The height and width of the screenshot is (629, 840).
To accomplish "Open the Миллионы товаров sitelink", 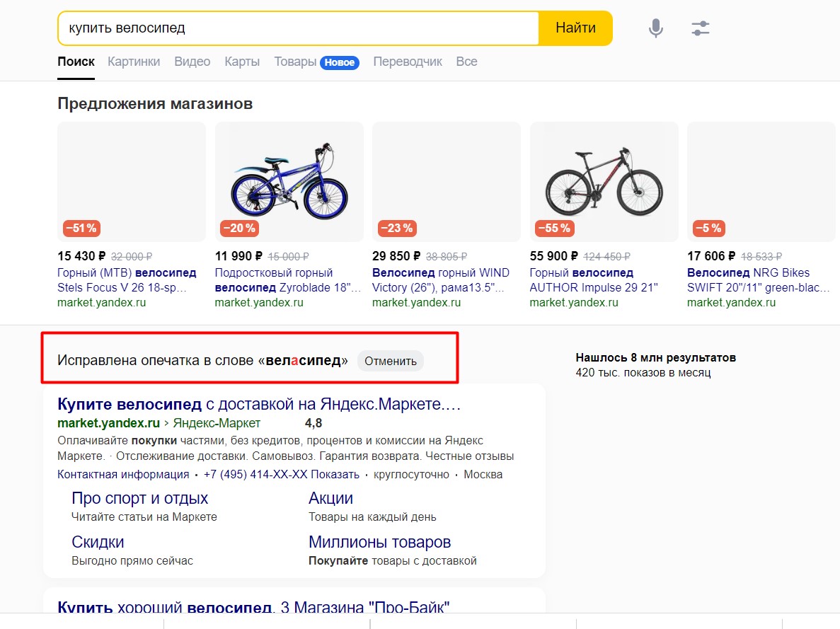I will coord(380,542).
